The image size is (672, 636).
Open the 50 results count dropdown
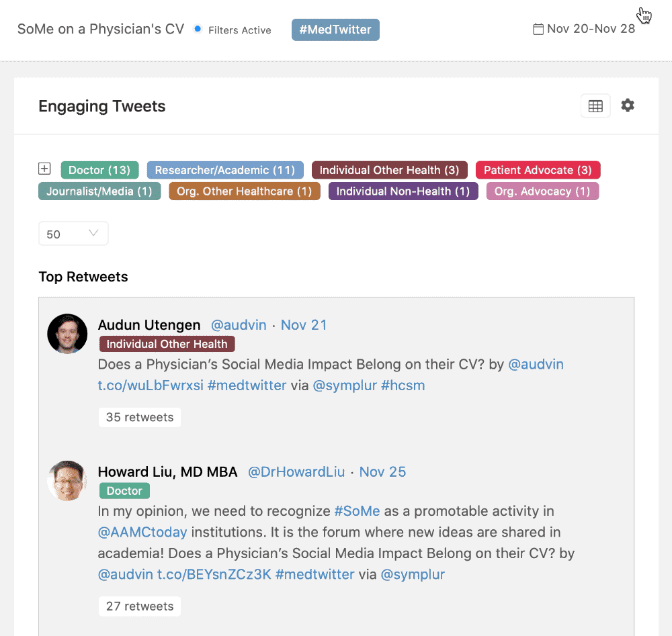tap(73, 234)
